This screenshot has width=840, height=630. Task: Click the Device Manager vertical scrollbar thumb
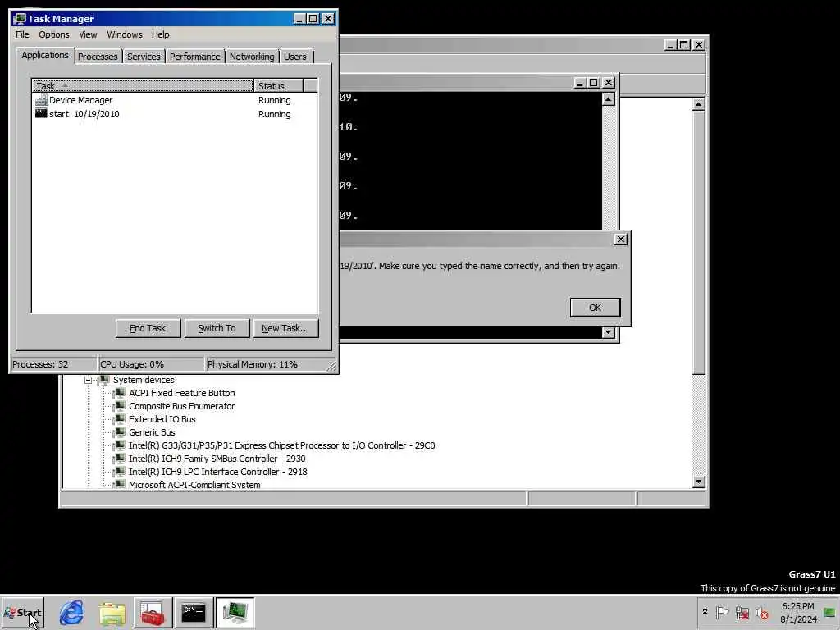698,243
